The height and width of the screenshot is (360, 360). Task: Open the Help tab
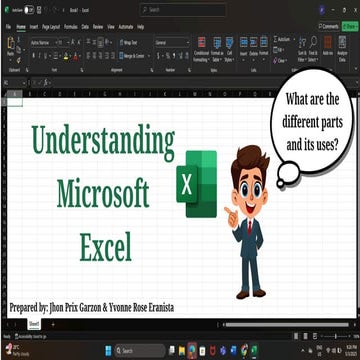141,27
